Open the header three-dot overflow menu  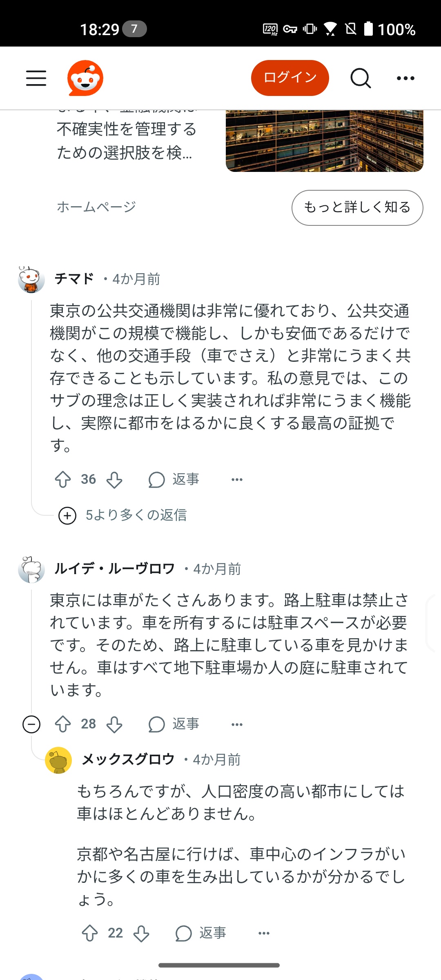point(405,78)
